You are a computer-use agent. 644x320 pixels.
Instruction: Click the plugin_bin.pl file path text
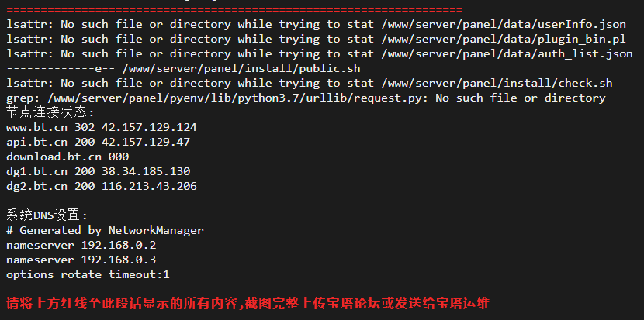tap(504, 40)
